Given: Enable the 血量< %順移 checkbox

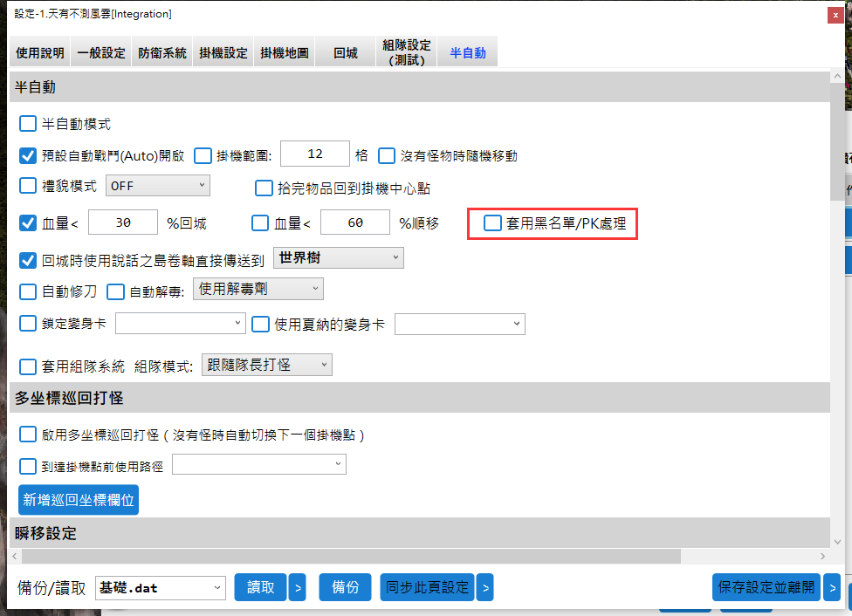Looking at the screenshot, I should click(260, 223).
